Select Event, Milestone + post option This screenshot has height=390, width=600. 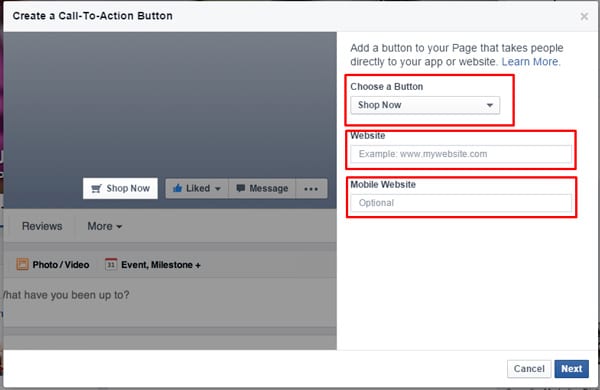tap(153, 264)
